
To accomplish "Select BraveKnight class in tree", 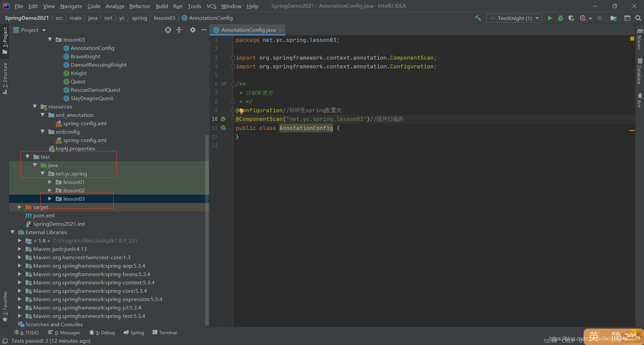I will pyautogui.click(x=85, y=56).
